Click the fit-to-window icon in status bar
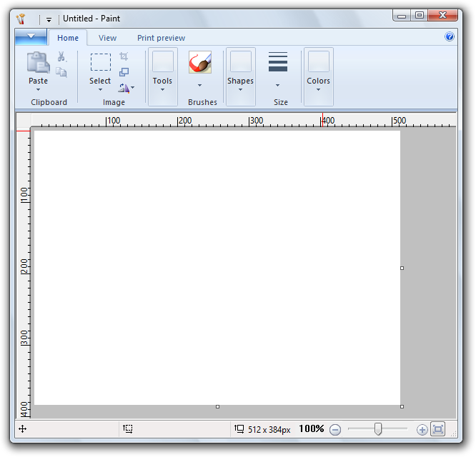 pos(438,429)
